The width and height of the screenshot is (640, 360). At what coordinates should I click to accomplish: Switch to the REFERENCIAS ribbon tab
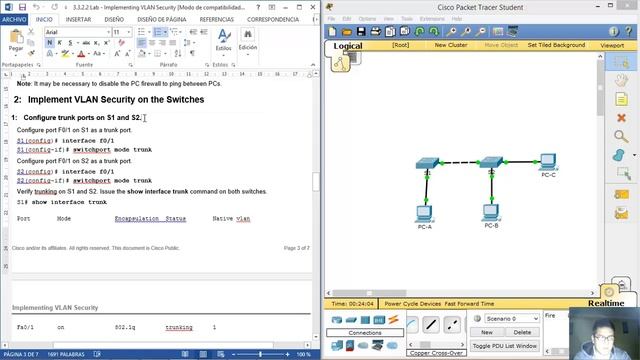pyautogui.click(x=216, y=19)
